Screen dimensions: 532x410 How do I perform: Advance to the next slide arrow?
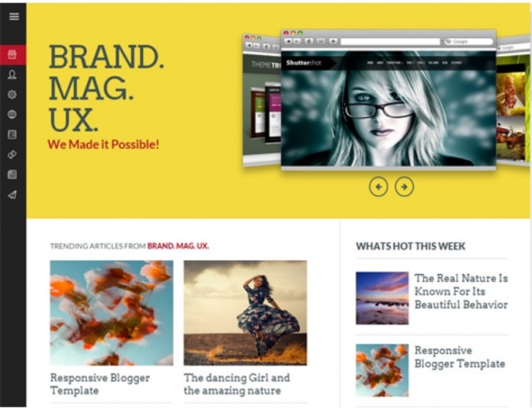[404, 186]
